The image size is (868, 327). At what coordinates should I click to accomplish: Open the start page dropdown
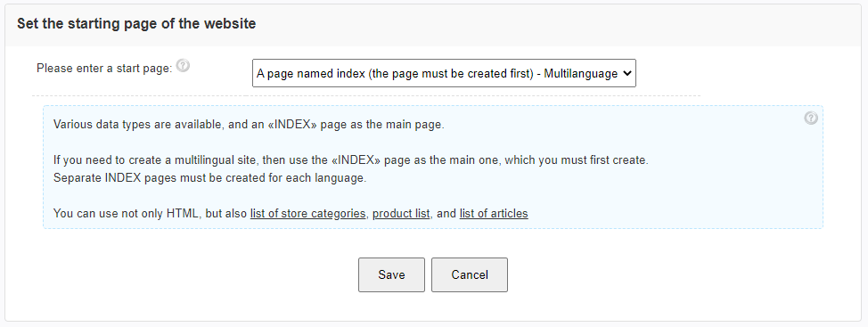[444, 73]
